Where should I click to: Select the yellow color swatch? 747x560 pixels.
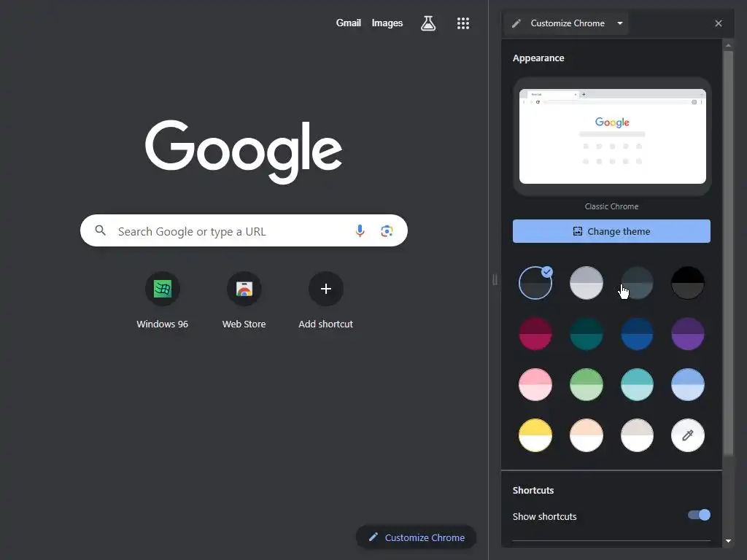pos(535,435)
